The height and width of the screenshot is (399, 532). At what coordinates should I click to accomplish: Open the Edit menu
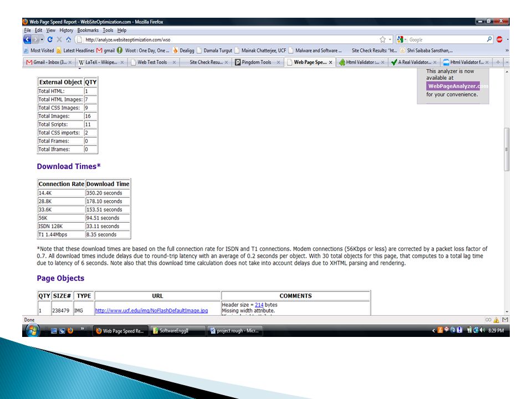38,30
